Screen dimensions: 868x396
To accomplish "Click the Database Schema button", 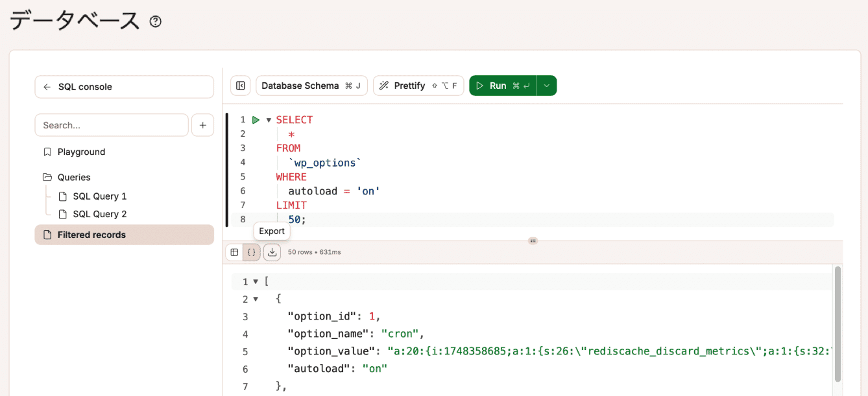I will point(311,86).
